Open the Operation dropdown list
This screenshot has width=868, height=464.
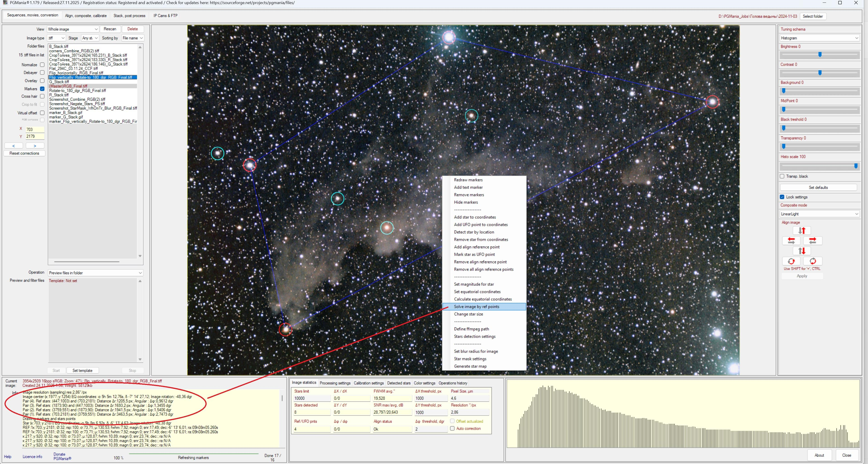coord(95,273)
